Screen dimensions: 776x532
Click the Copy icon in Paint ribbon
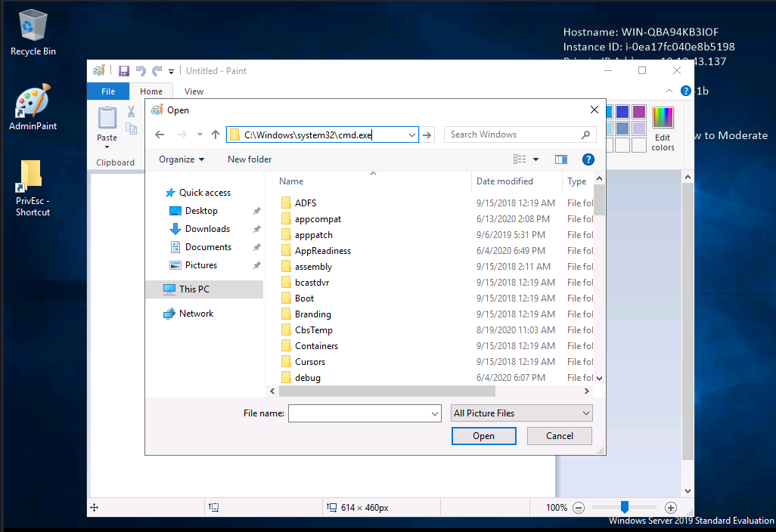pos(131,128)
